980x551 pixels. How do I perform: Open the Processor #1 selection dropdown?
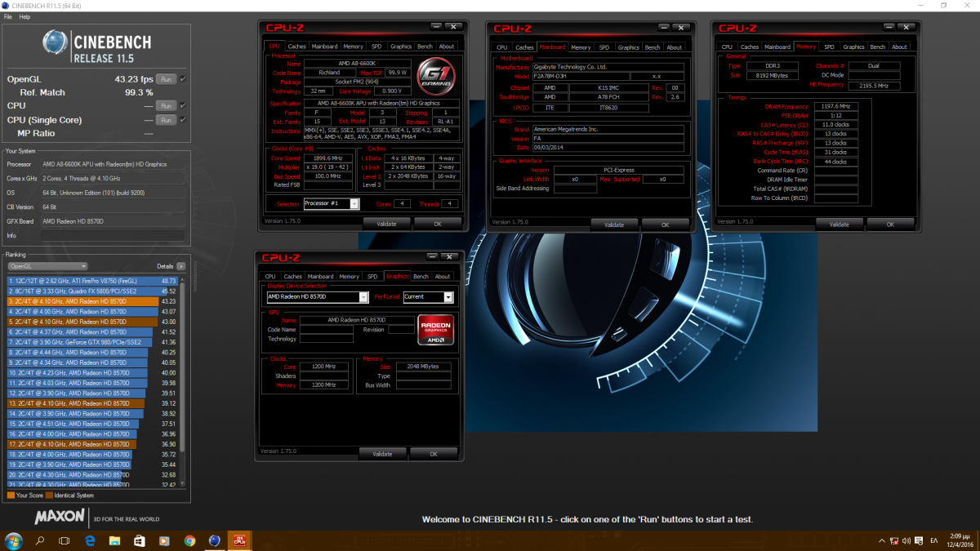tap(331, 203)
